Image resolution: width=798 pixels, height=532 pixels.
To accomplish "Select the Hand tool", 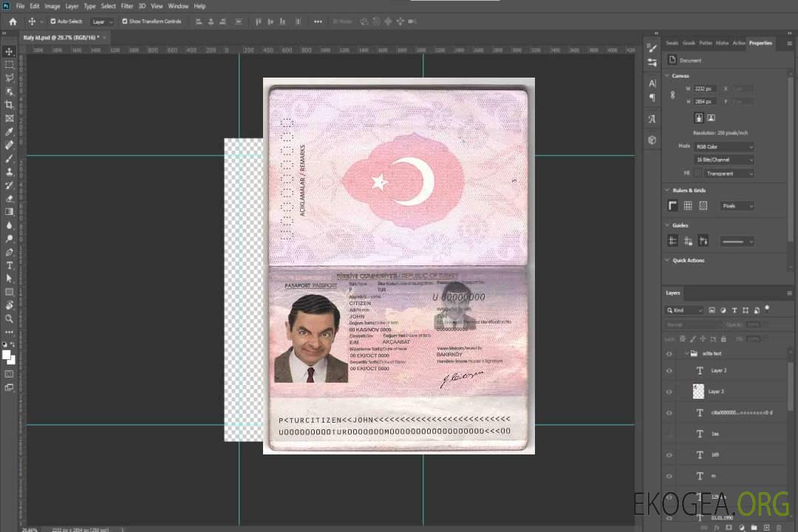I will [9, 305].
